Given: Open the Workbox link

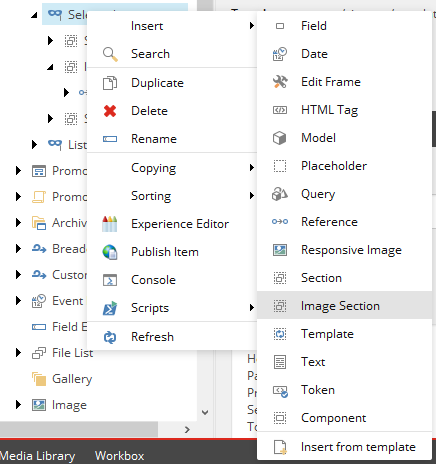Looking at the screenshot, I should (119, 456).
